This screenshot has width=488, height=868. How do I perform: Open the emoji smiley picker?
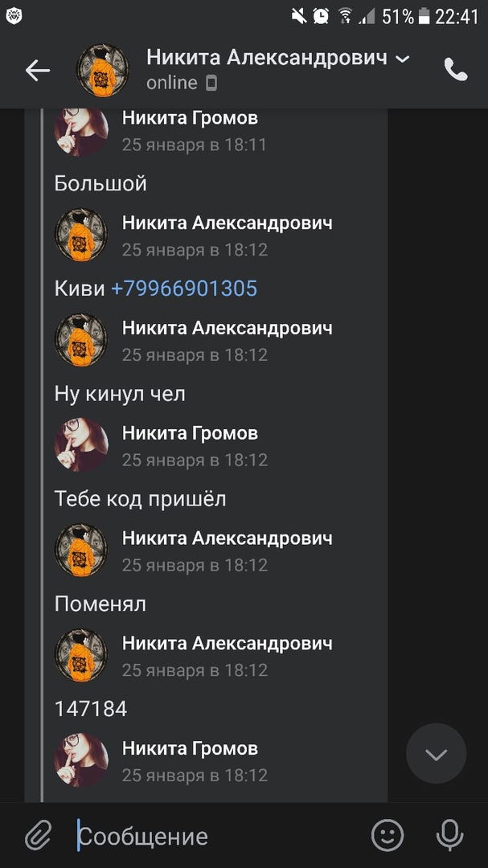click(388, 835)
